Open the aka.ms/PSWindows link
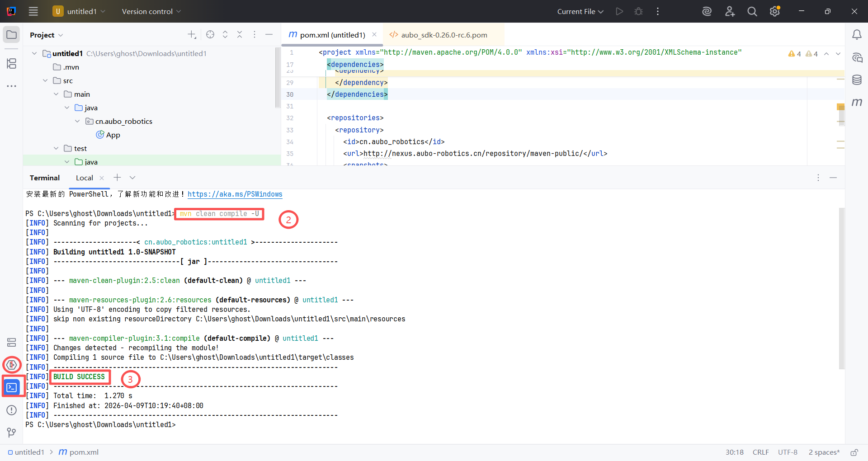The image size is (868, 461). tap(235, 194)
